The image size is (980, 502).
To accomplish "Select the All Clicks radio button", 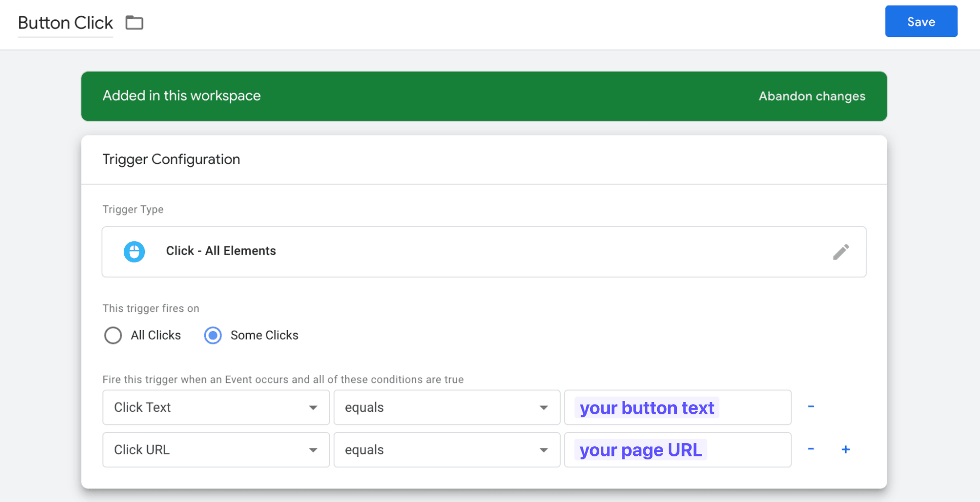I will coord(113,335).
